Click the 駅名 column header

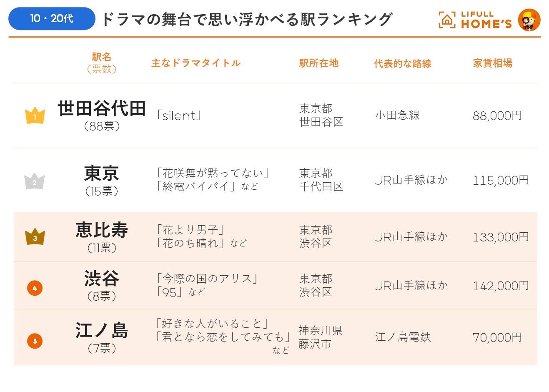[102, 58]
